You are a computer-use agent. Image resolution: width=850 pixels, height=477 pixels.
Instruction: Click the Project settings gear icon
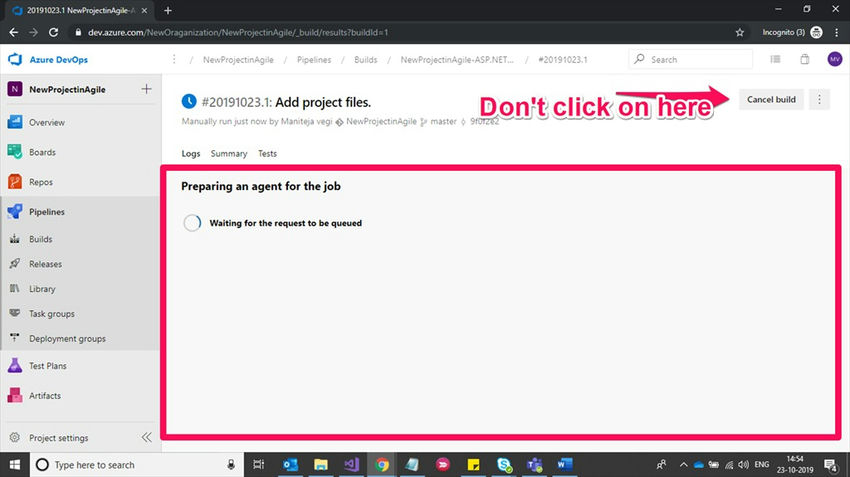pos(15,437)
